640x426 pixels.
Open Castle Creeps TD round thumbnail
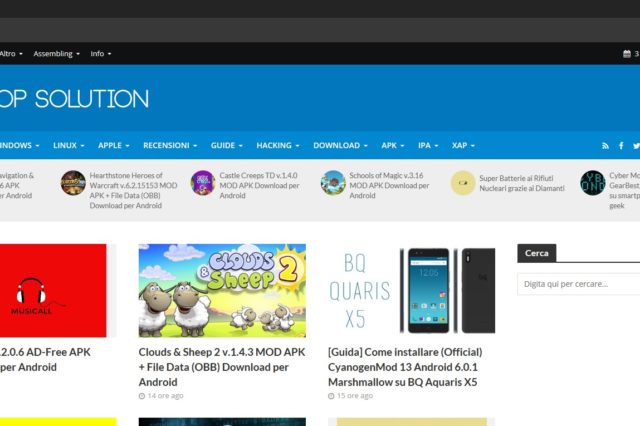(x=203, y=183)
